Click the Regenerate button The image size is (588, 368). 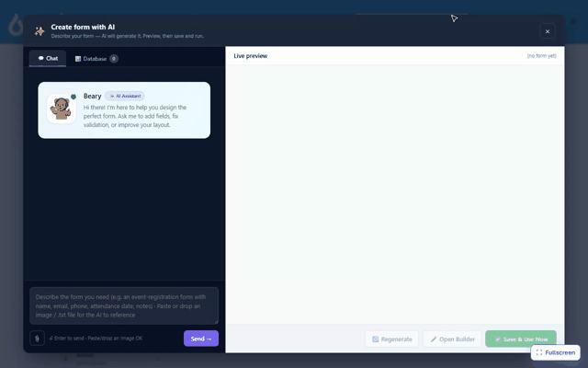click(x=392, y=339)
